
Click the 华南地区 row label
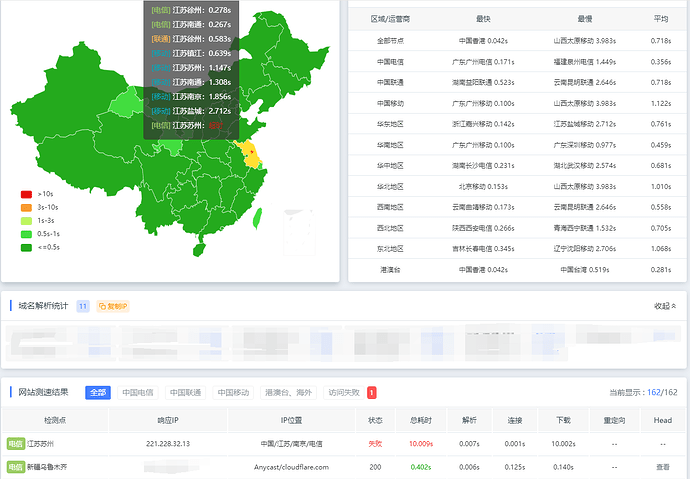(390, 145)
